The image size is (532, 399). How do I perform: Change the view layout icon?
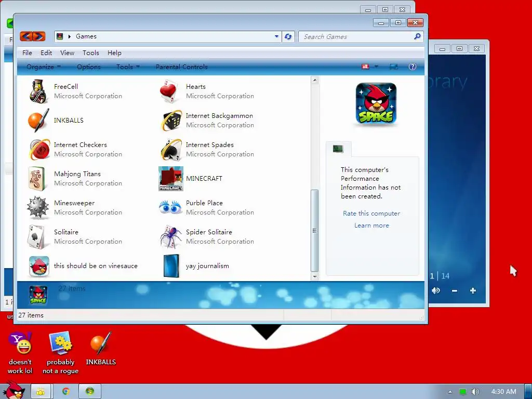pos(365,66)
